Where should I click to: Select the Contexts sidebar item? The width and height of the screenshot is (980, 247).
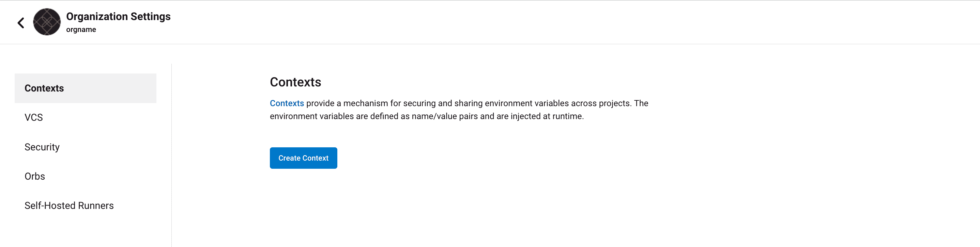pyautogui.click(x=85, y=88)
